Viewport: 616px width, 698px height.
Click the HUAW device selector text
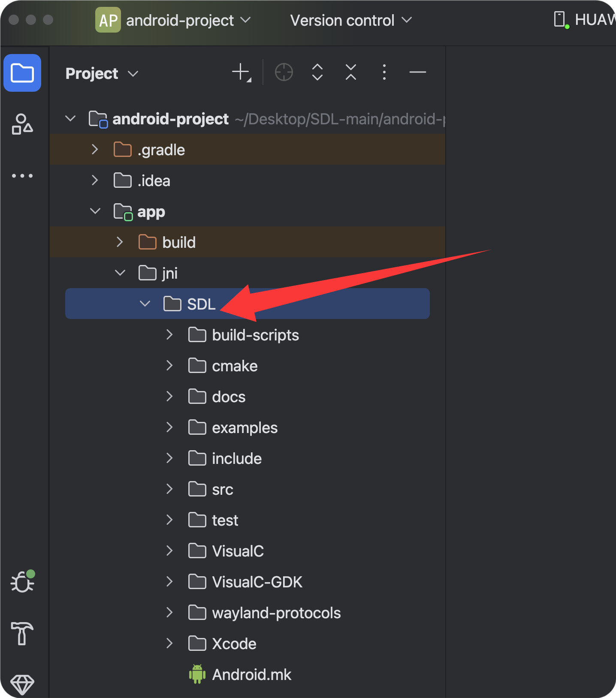click(595, 20)
